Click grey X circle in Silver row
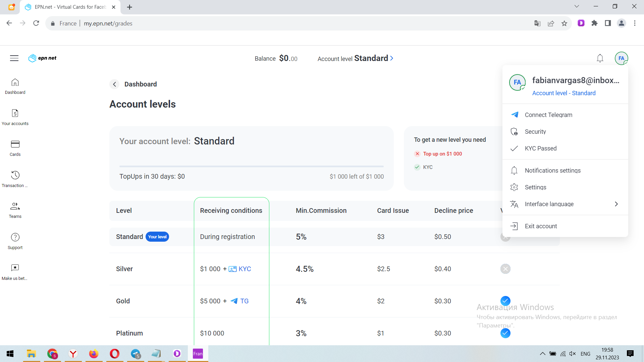Image resolution: width=644 pixels, height=362 pixels. click(x=505, y=269)
